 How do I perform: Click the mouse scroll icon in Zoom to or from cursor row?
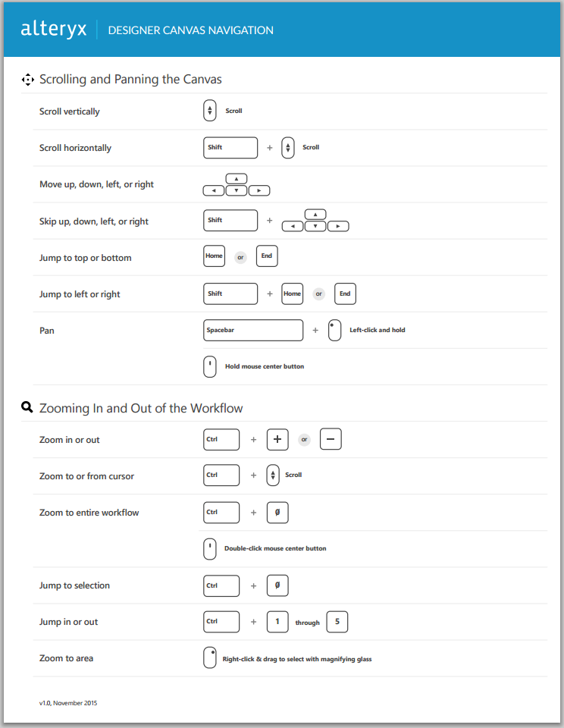[x=274, y=475]
